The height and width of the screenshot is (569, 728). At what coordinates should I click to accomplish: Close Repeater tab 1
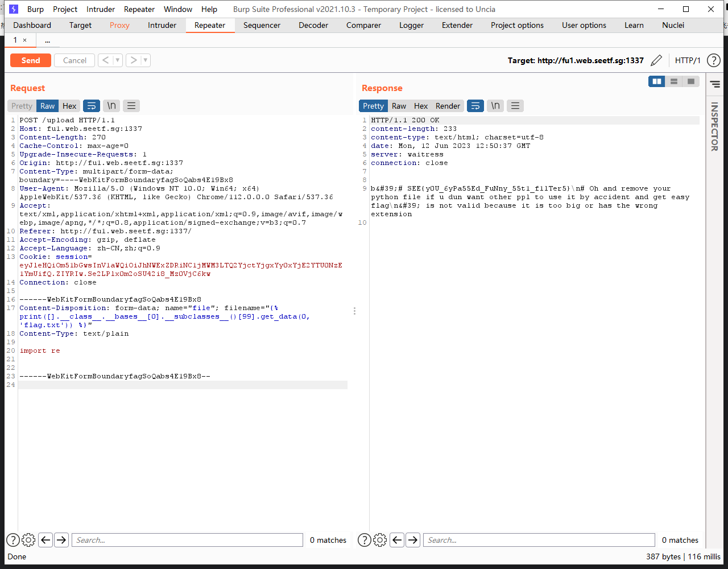24,40
